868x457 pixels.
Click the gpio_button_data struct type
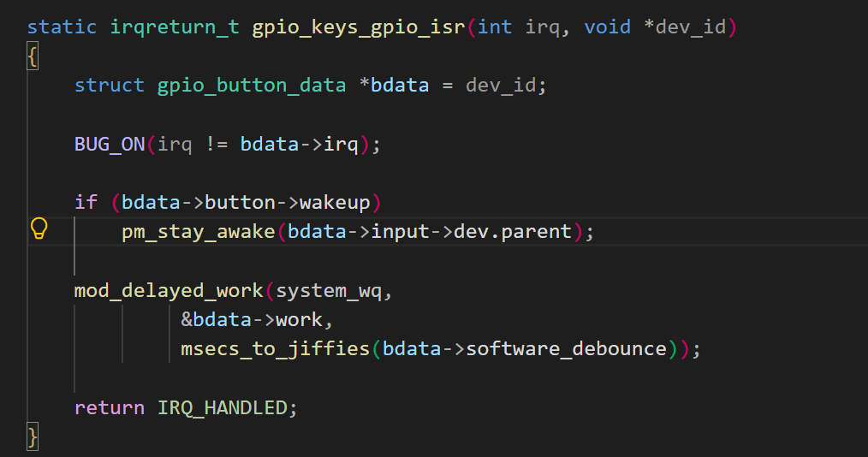coord(252,86)
